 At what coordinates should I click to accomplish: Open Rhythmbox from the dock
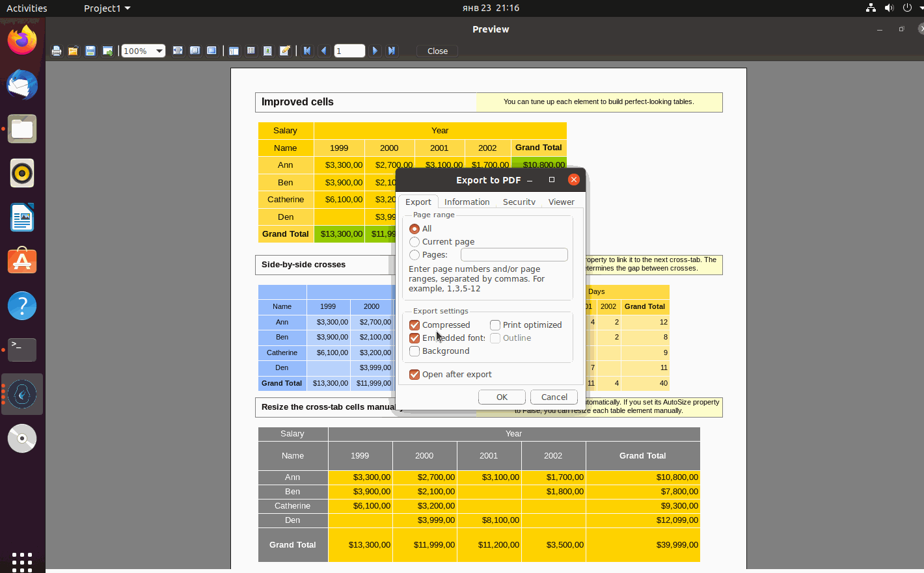pyautogui.click(x=22, y=173)
